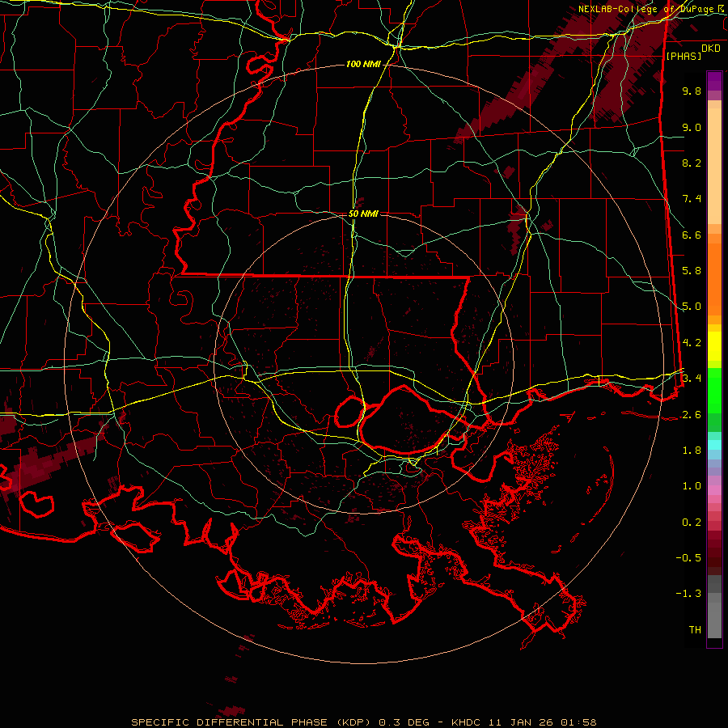The height and width of the screenshot is (728, 728).
Task: Pick the orange segment of the color bar
Action: [x=714, y=278]
